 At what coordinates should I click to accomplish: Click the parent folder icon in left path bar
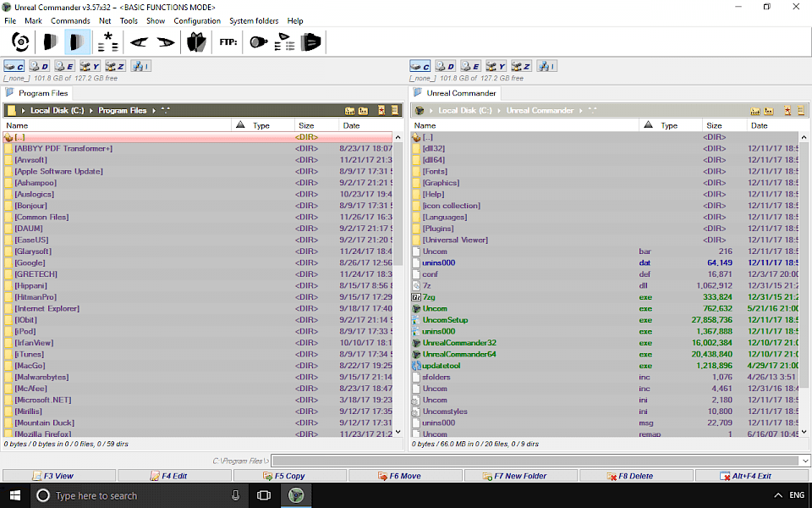tap(364, 111)
